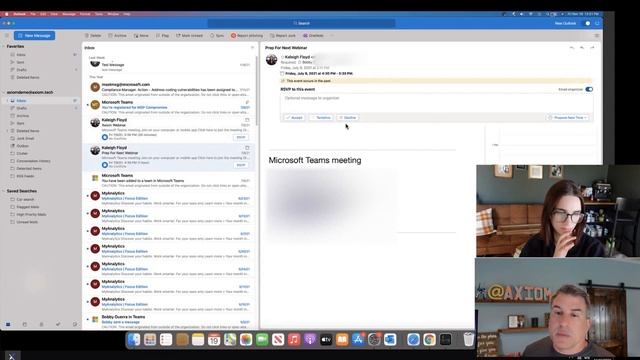The height and width of the screenshot is (360, 640).
Task: Switch to Calendar view icon in bottom bar
Action: pyautogui.click(x=24, y=324)
